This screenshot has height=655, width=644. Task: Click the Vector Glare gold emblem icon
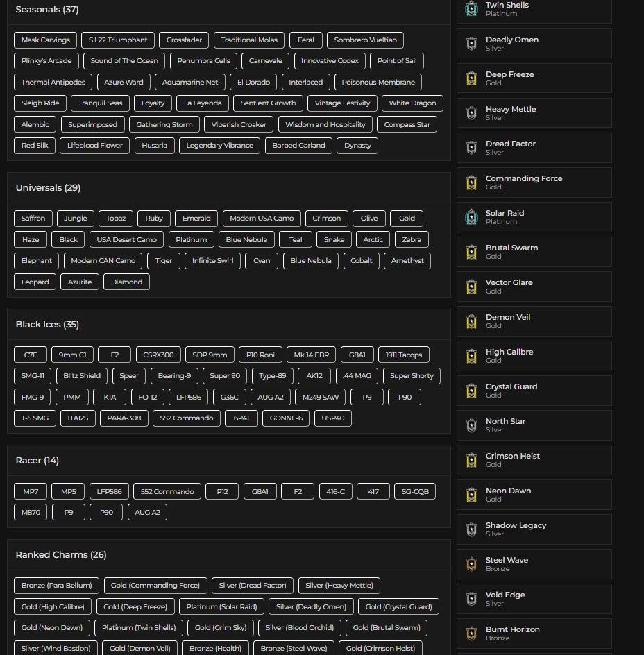tap(471, 286)
